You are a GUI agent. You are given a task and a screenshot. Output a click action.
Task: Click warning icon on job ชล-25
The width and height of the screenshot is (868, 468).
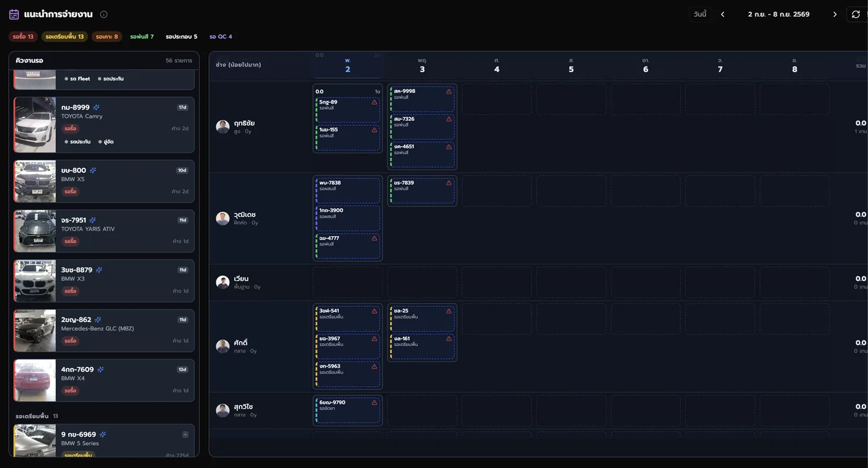click(x=449, y=311)
